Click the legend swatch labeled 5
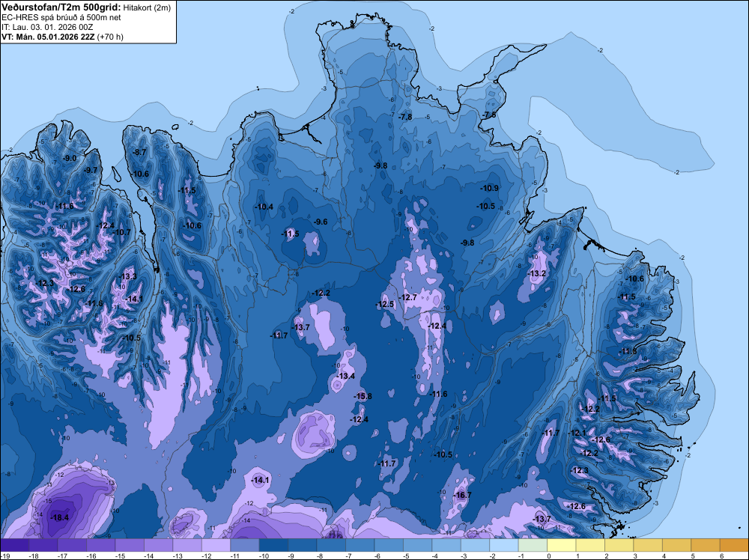This screenshot has width=749, height=560. pyautogui.click(x=706, y=545)
